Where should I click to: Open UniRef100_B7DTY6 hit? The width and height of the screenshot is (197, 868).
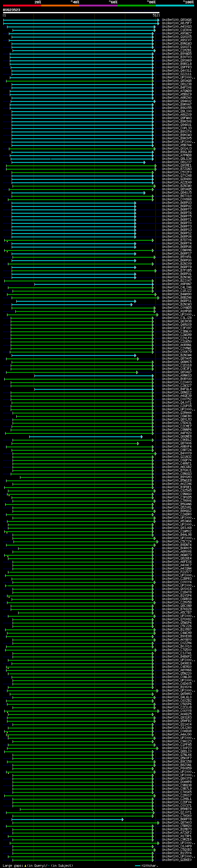tap(176, 240)
